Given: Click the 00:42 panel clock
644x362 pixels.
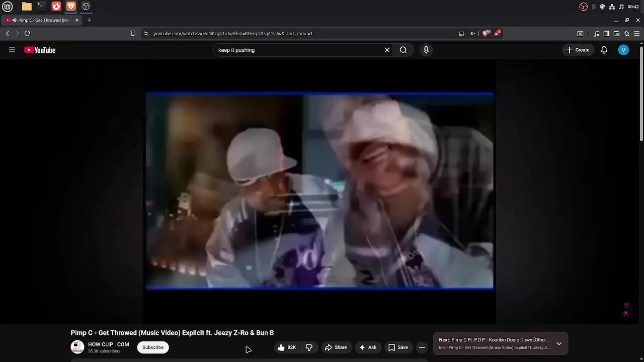Looking at the screenshot, I should pos(633,7).
